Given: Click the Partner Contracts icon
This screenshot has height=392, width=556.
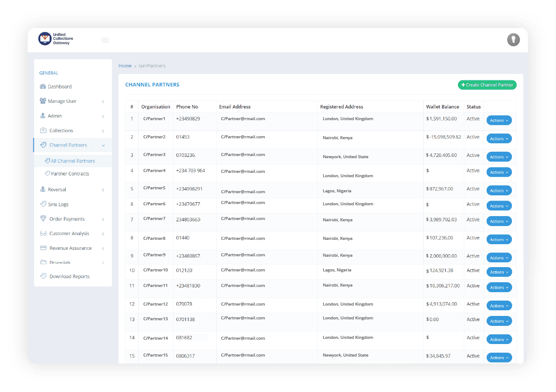Looking at the screenshot, I should coord(48,173).
